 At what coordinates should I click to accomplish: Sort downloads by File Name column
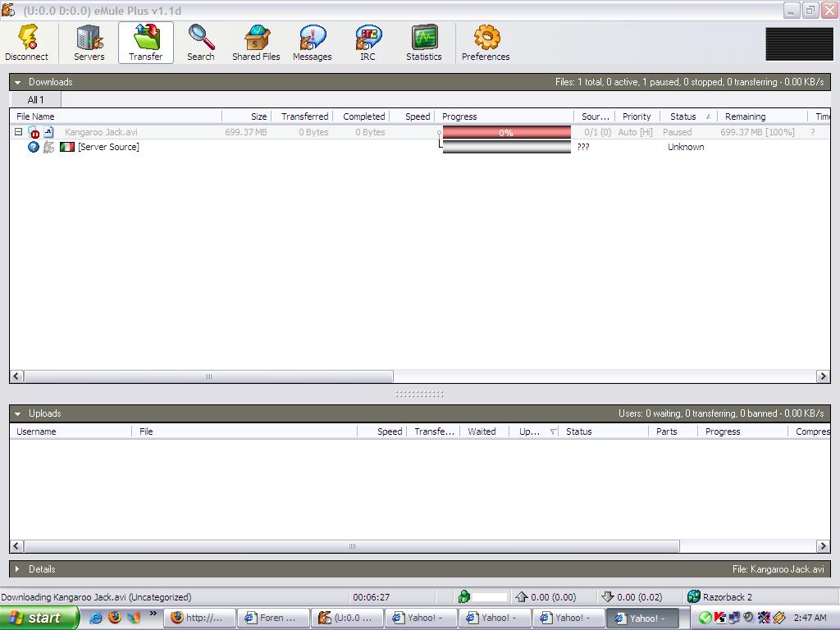point(116,116)
